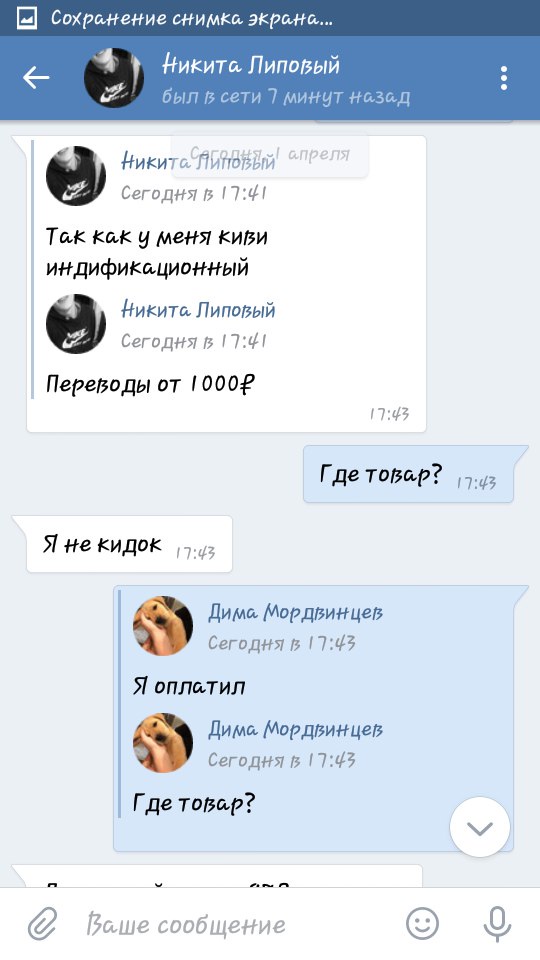Tap the first forwarded Никита Липовый avatar

click(76, 176)
